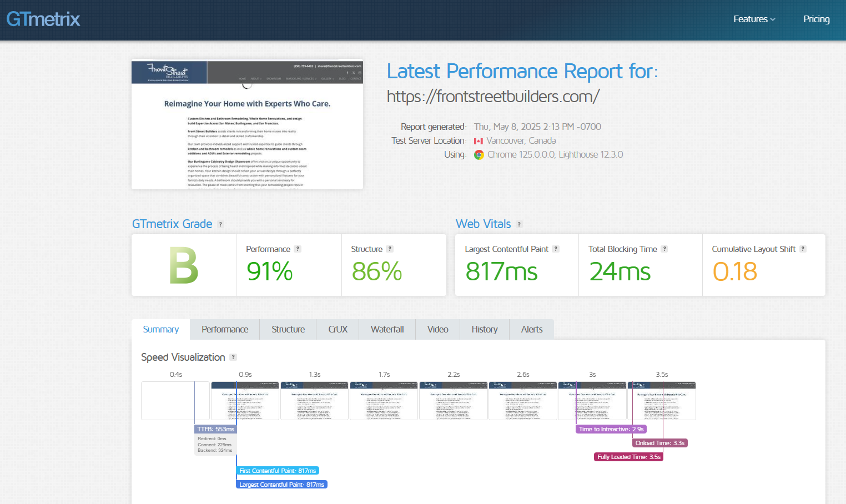Click the 0.9s filmstrip frame

tap(245, 401)
